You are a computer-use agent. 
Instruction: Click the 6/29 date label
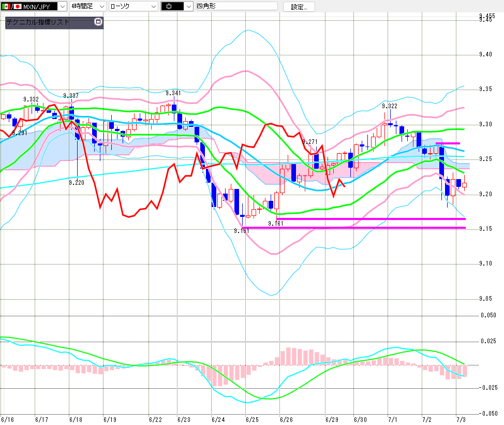[332, 420]
